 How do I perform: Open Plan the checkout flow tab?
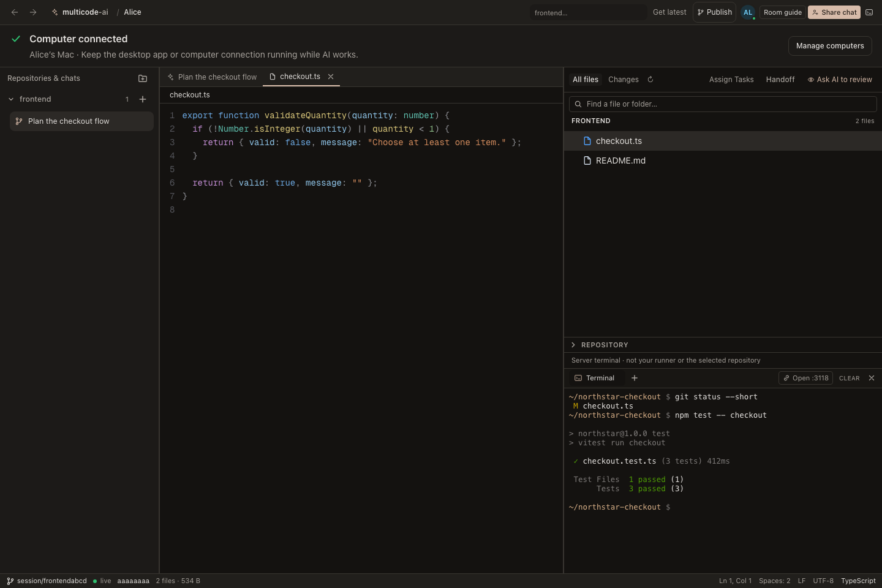212,77
